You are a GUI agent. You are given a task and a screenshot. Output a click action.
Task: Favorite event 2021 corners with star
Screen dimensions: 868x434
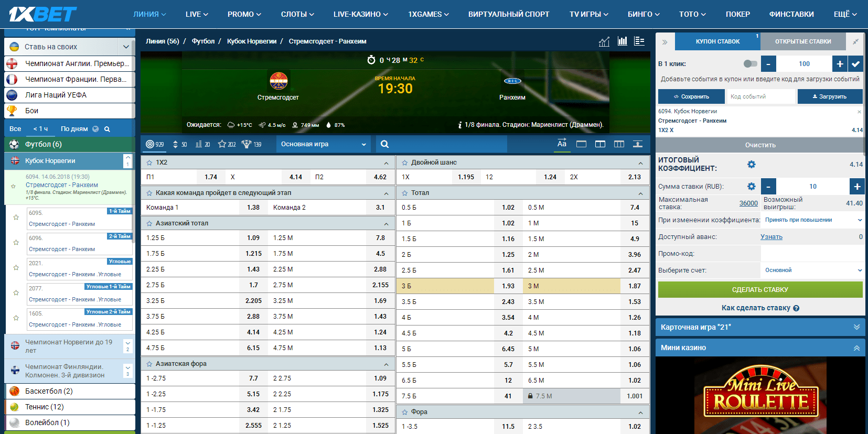coord(16,267)
